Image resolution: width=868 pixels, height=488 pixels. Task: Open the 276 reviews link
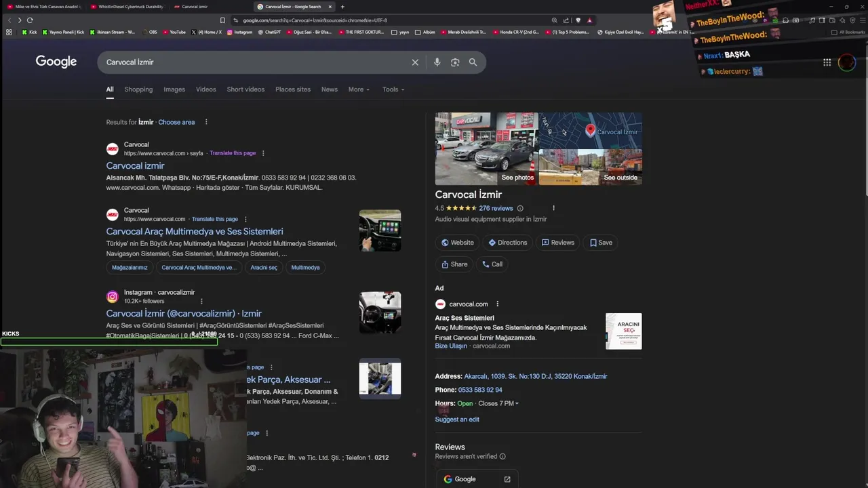pos(496,208)
